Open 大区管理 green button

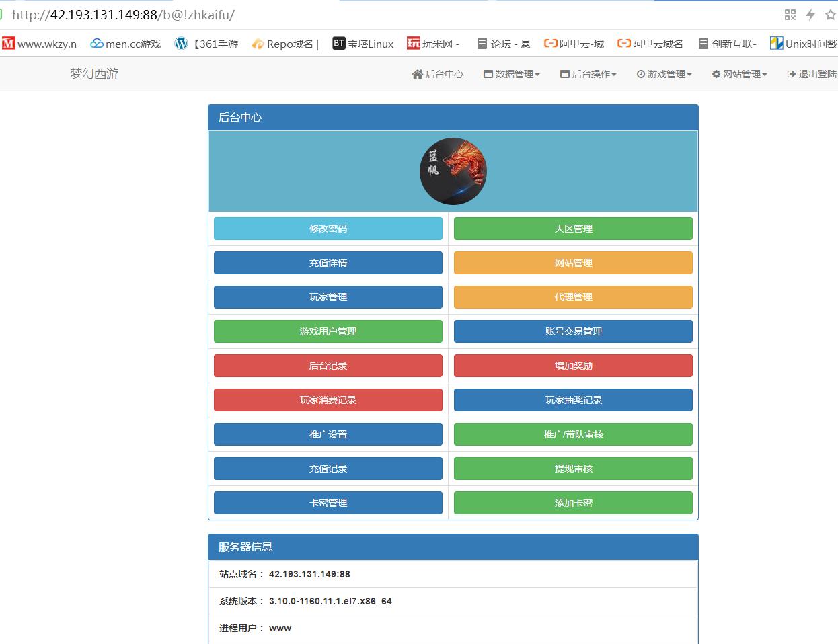pos(573,229)
